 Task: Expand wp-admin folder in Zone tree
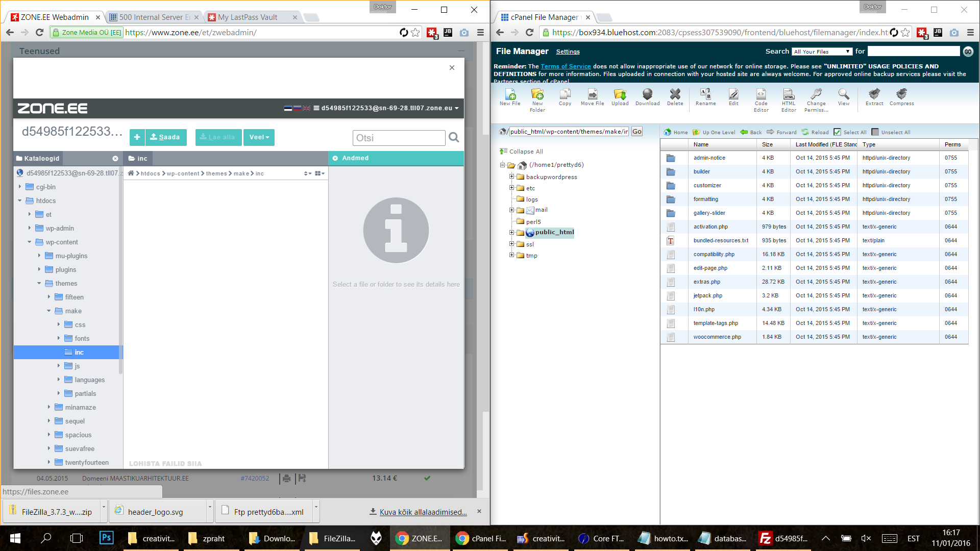tap(30, 228)
